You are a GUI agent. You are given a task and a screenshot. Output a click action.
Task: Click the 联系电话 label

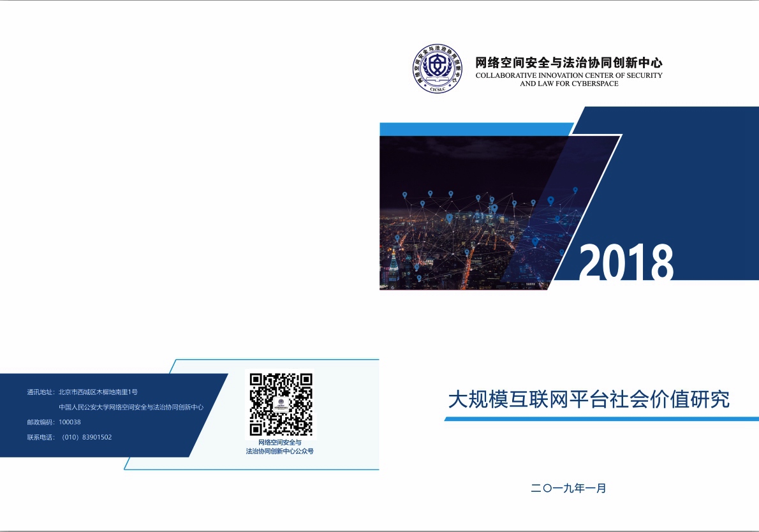pos(41,437)
